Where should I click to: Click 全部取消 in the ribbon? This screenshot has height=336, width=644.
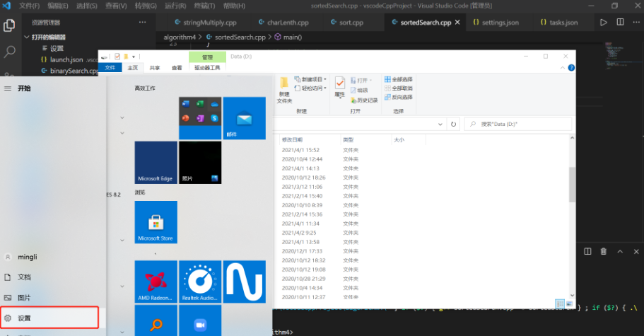click(399, 88)
